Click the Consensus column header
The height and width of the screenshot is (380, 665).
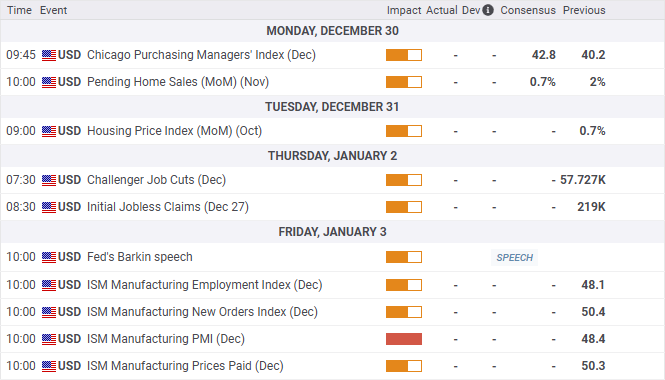click(x=528, y=10)
